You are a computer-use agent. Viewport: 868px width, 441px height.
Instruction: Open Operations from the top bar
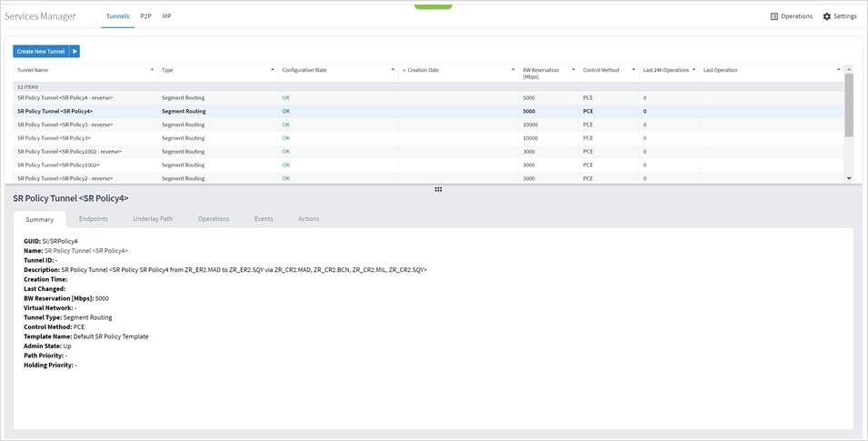pos(792,16)
